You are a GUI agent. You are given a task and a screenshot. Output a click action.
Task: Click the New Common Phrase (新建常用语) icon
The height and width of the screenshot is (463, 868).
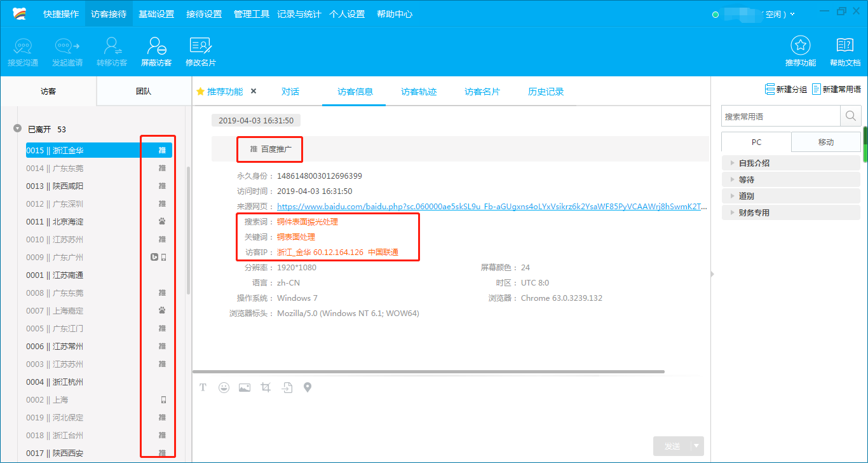click(817, 90)
